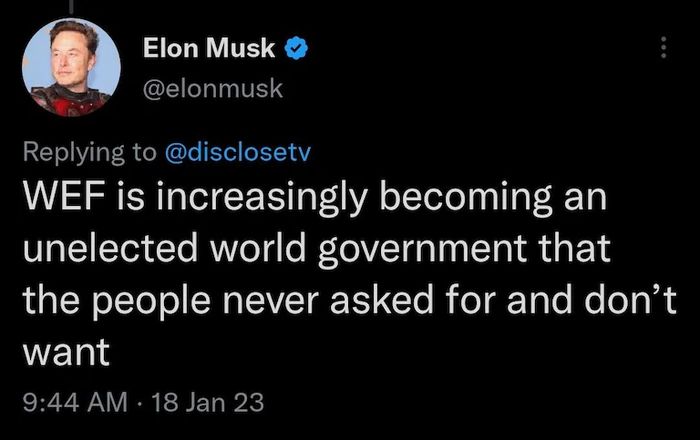Open the @elonmusk handle link
Image resolution: width=700 pixels, height=440 pixels.
pos(213,88)
